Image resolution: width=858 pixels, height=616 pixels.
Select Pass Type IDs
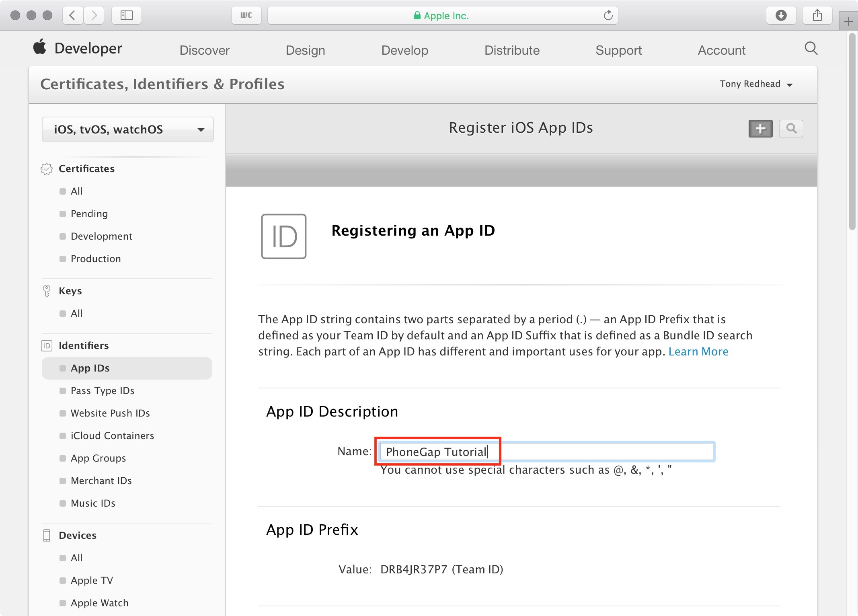point(103,391)
